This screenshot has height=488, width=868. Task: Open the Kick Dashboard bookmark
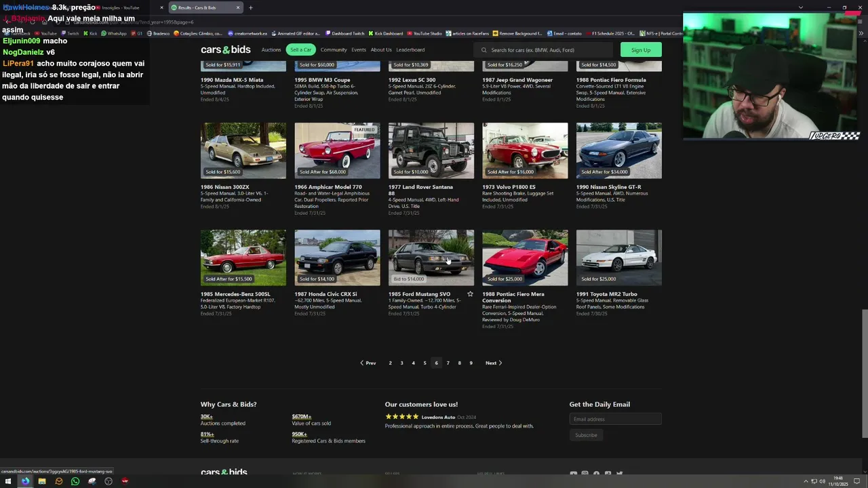pyautogui.click(x=385, y=33)
